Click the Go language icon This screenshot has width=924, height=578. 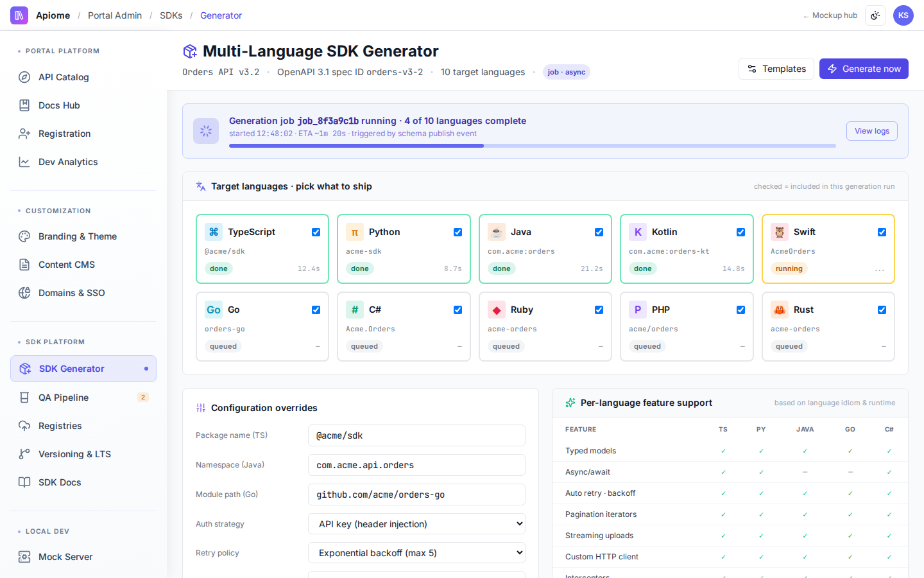[x=214, y=310]
